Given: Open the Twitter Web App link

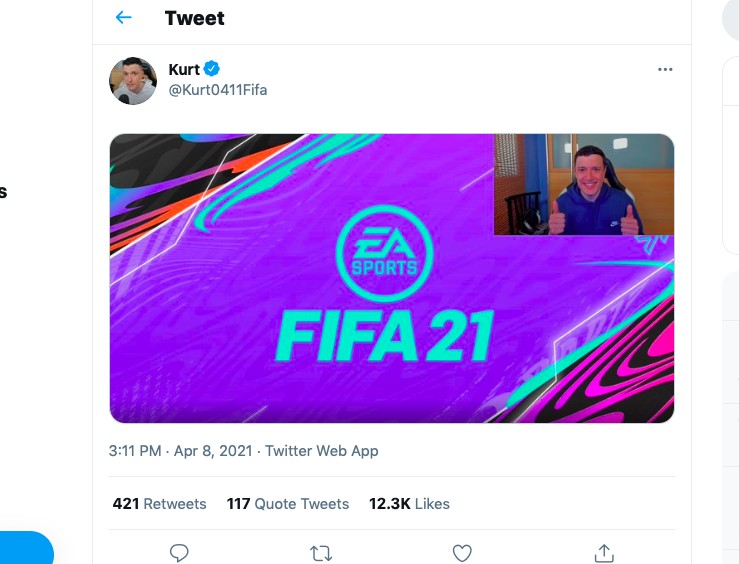Looking at the screenshot, I should pyautogui.click(x=322, y=451).
